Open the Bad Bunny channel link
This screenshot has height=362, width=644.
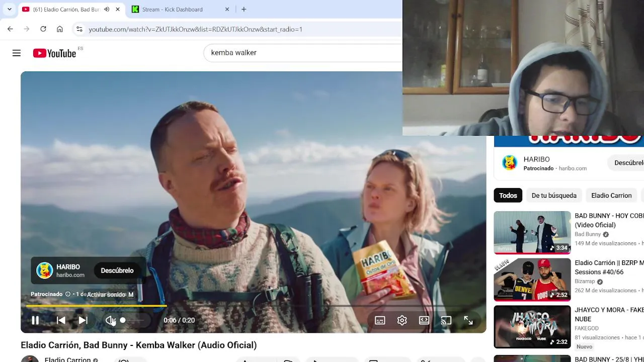point(588,234)
